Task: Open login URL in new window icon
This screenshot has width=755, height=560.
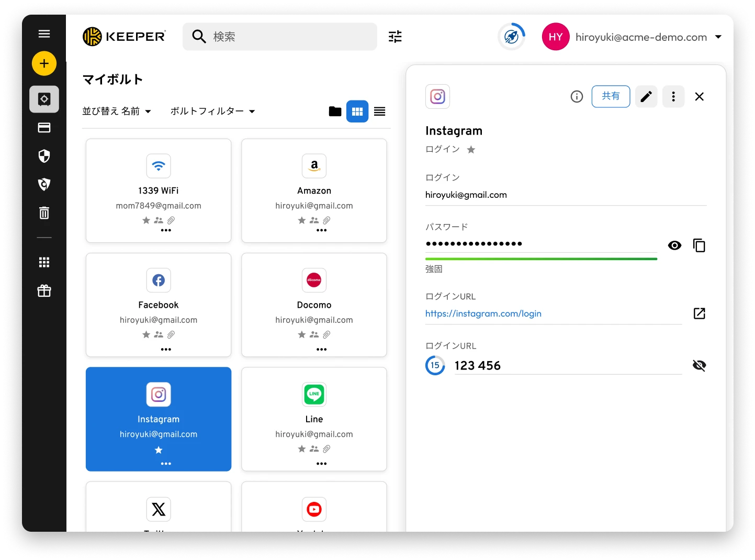Action: click(699, 313)
